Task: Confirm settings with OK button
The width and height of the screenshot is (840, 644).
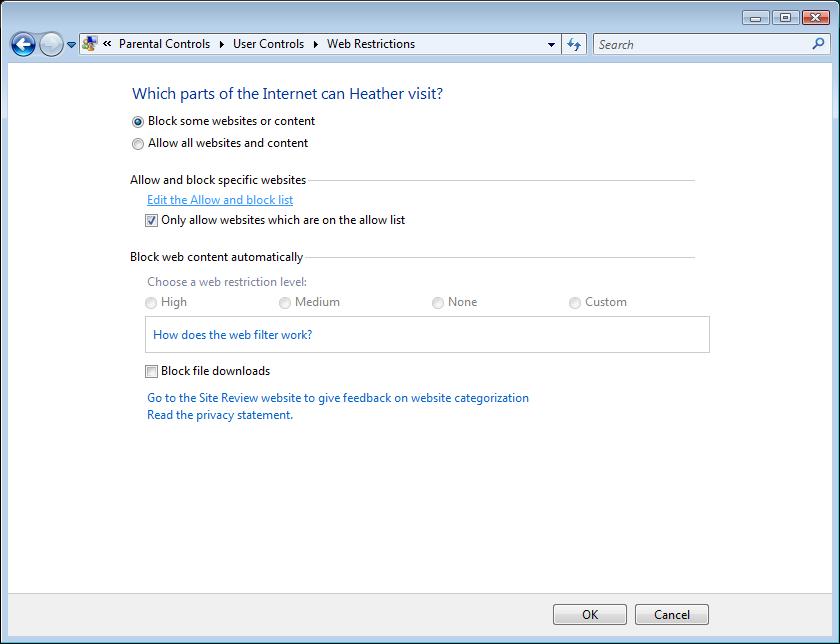Action: click(x=590, y=615)
